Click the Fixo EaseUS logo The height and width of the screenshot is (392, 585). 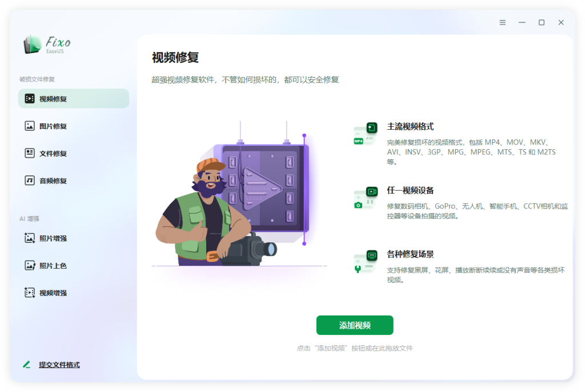tap(47, 45)
